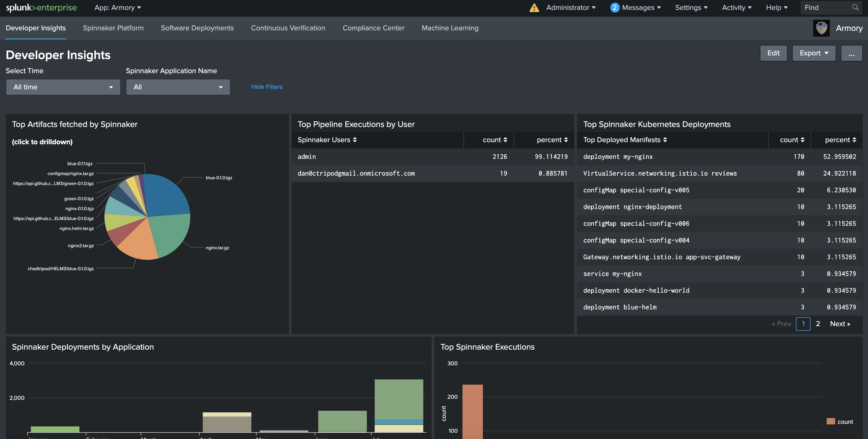Click the January deployments bar

[x=55, y=429]
